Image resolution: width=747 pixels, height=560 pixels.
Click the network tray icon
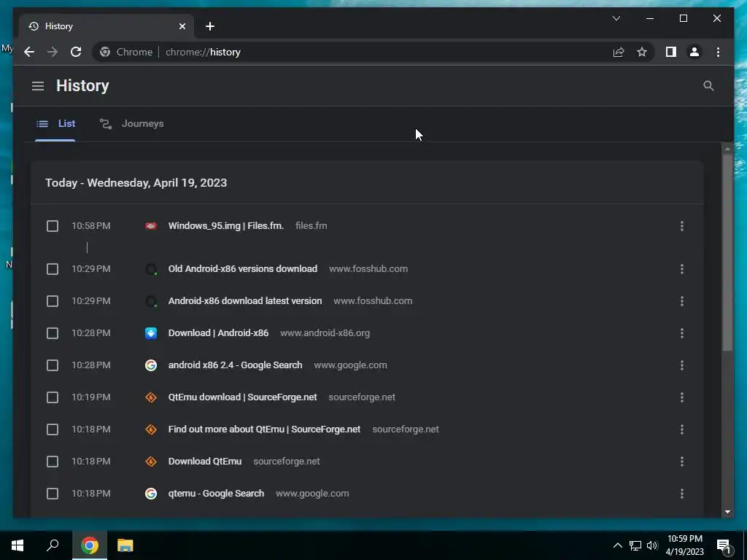click(x=635, y=545)
